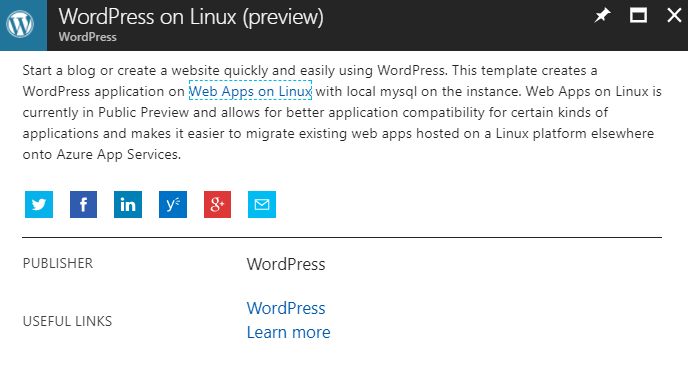Viewport: 688px width, 379px height.
Task: Click the USEFUL LINKS label
Action: 67,321
